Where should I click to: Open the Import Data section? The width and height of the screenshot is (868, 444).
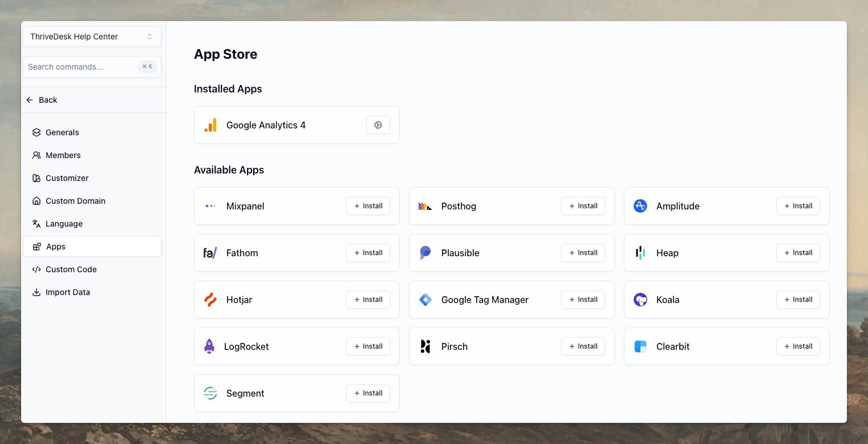[92, 292]
